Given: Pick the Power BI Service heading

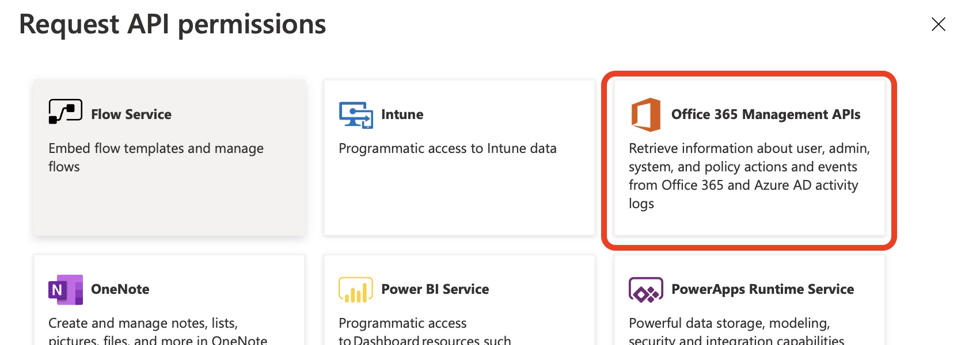Looking at the screenshot, I should (435, 289).
